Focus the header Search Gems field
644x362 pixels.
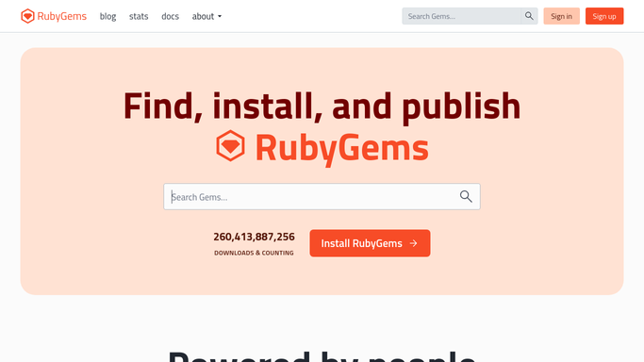pyautogui.click(x=462, y=16)
